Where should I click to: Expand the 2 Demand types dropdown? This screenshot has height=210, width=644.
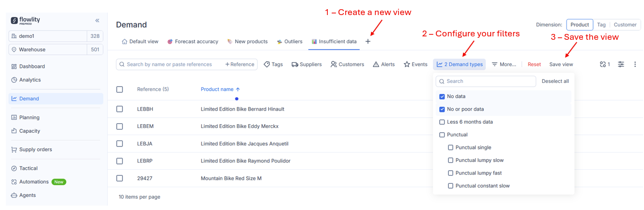[459, 65]
